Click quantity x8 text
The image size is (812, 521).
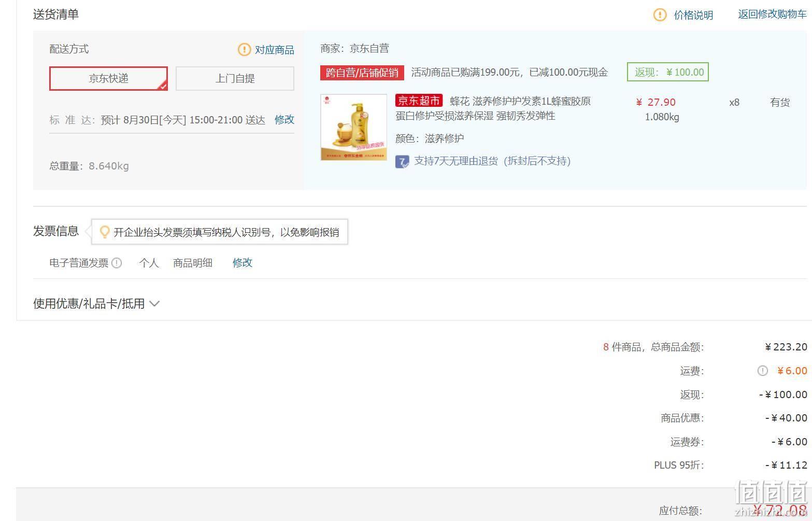point(734,103)
